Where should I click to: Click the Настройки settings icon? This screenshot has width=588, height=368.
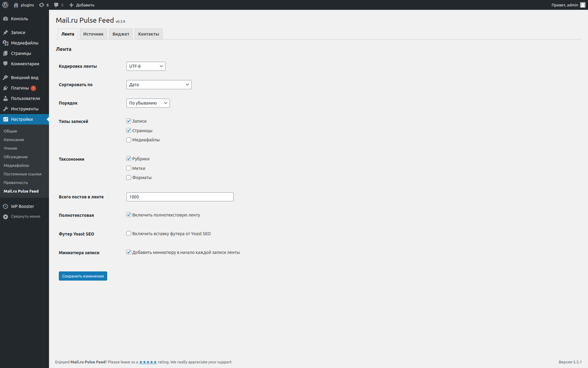pos(6,119)
